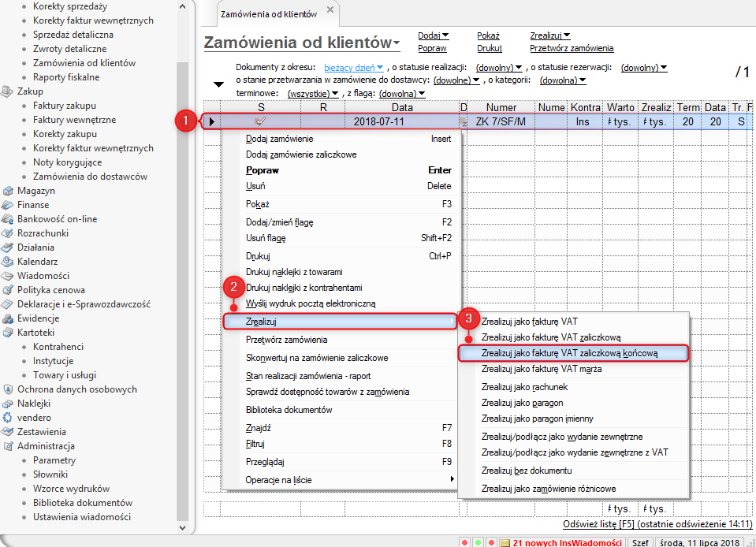Close the Zamówienia od klientów tab
Image resolution: width=756 pixels, height=547 pixels.
(x=330, y=9)
